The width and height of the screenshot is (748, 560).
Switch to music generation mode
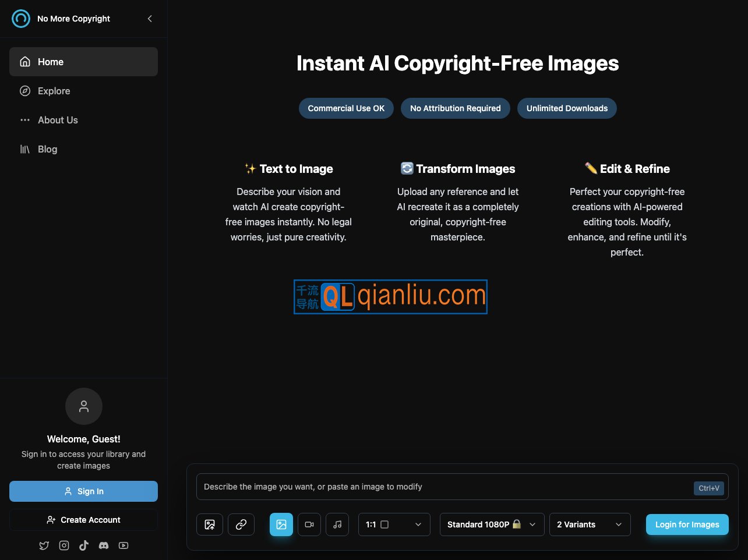337,524
